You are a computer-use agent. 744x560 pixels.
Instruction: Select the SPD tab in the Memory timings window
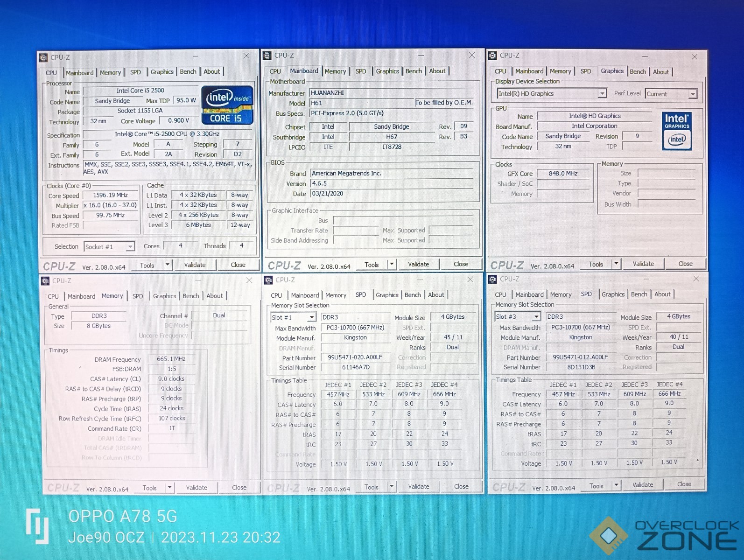pos(137,296)
